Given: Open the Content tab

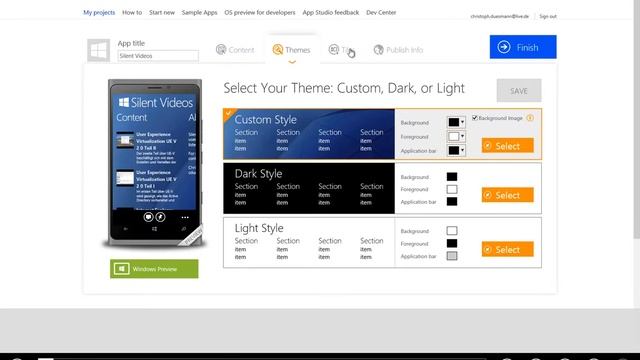Looking at the screenshot, I should click(x=235, y=50).
